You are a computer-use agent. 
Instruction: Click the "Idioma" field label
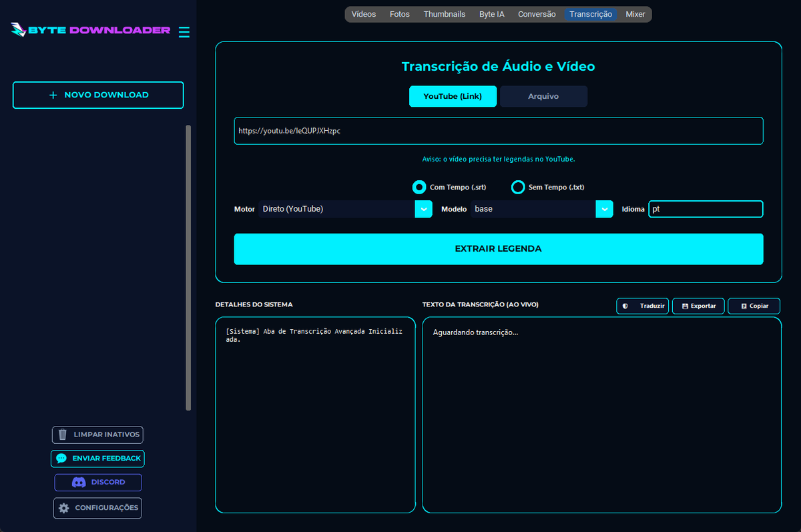point(633,209)
